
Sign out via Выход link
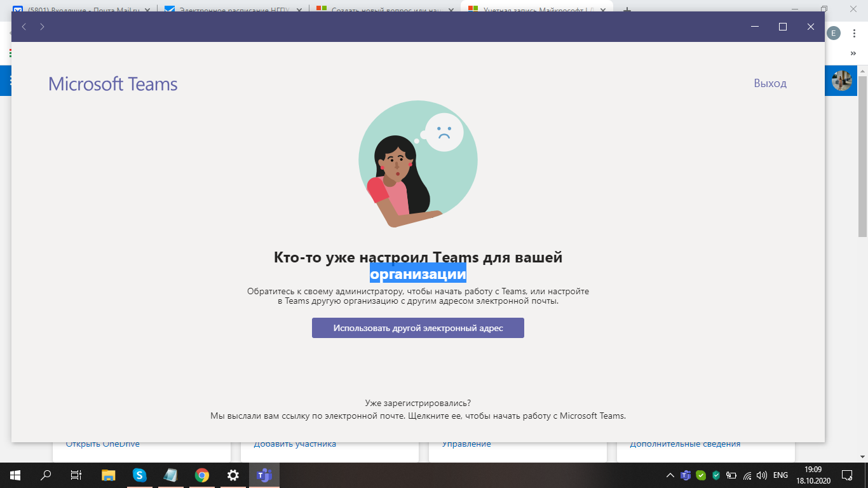(x=770, y=83)
